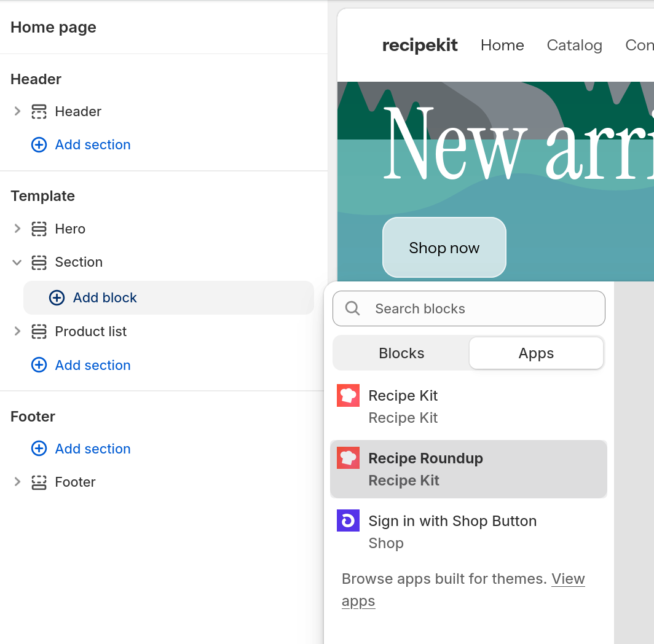The image size is (654, 644).
Task: Click the Product list section icon
Action: [39, 331]
